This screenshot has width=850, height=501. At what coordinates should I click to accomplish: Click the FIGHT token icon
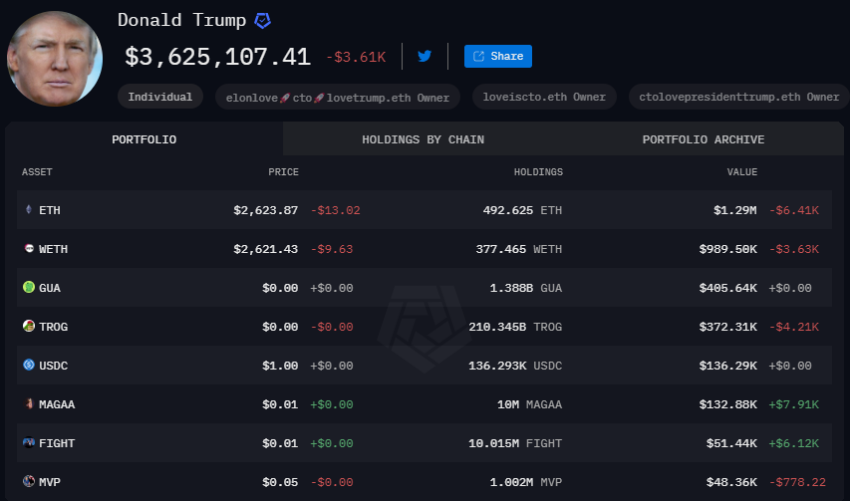coord(29,442)
